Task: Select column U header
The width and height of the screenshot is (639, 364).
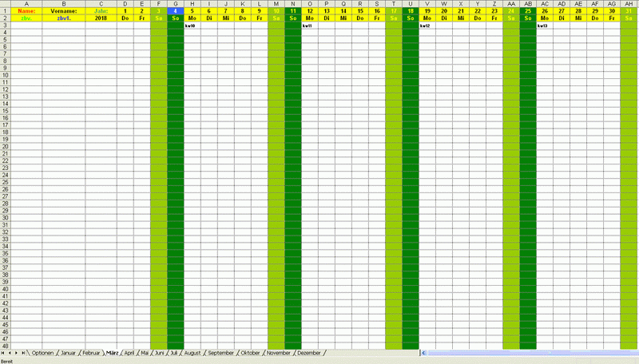Action: (411, 4)
